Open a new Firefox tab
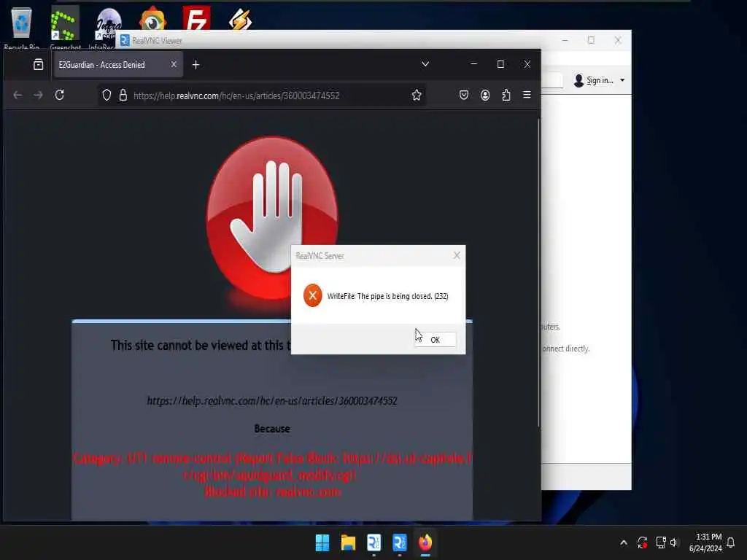 pyautogui.click(x=196, y=65)
